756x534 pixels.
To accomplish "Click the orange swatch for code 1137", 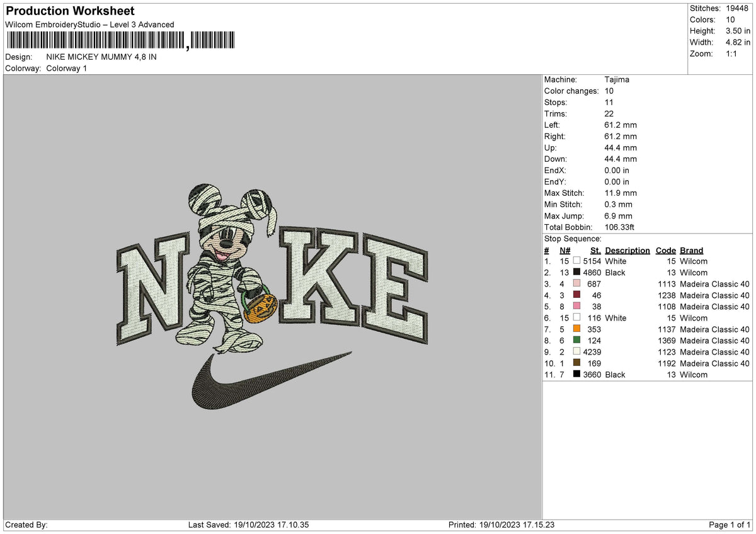I will click(x=576, y=329).
